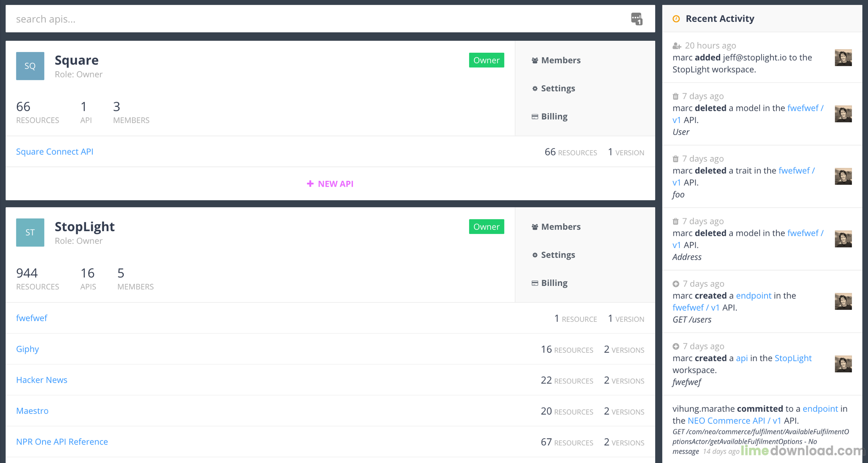Image resolution: width=868 pixels, height=463 pixels.
Task: Click the SQ Square workspace avatar
Action: [x=30, y=66]
